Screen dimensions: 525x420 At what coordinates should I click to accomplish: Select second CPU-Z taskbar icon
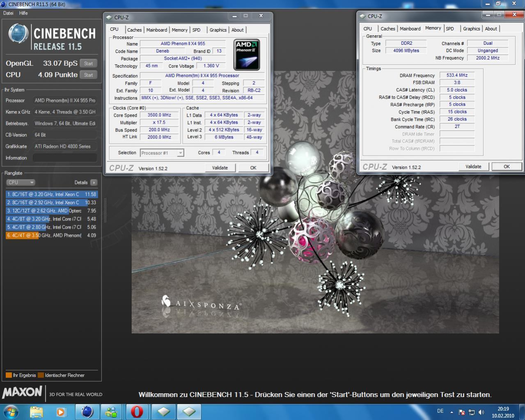coord(189,412)
